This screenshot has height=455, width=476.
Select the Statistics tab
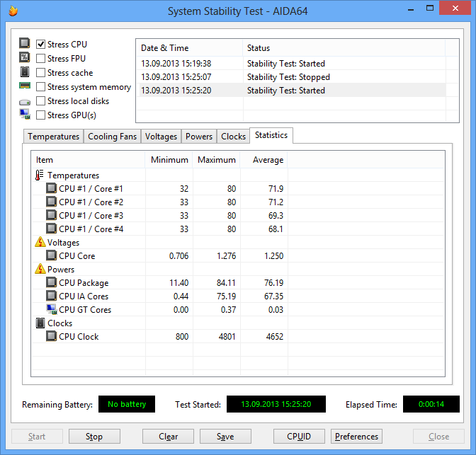click(271, 135)
